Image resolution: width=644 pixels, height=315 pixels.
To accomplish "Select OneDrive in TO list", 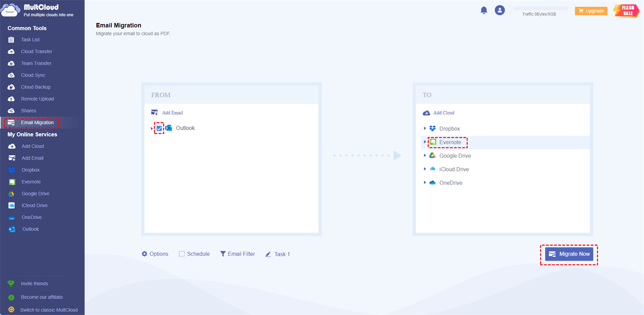I will tap(451, 183).
